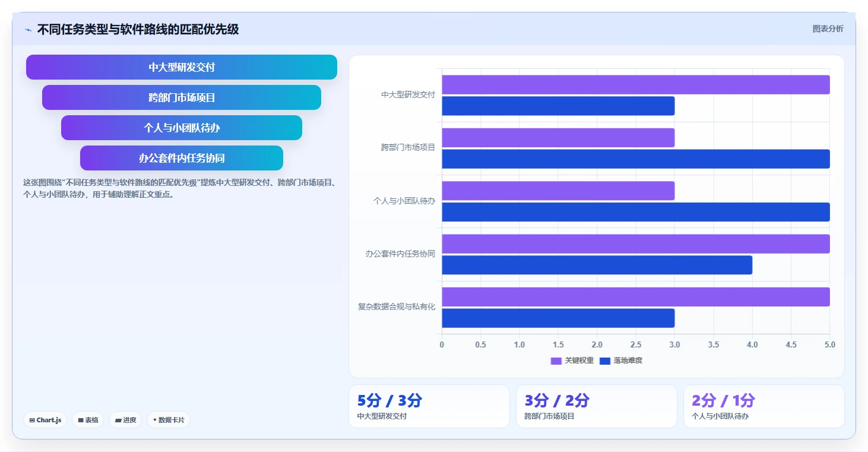868x452 pixels.
Task: Click the 数据卡片 tag chip
Action: [169, 420]
